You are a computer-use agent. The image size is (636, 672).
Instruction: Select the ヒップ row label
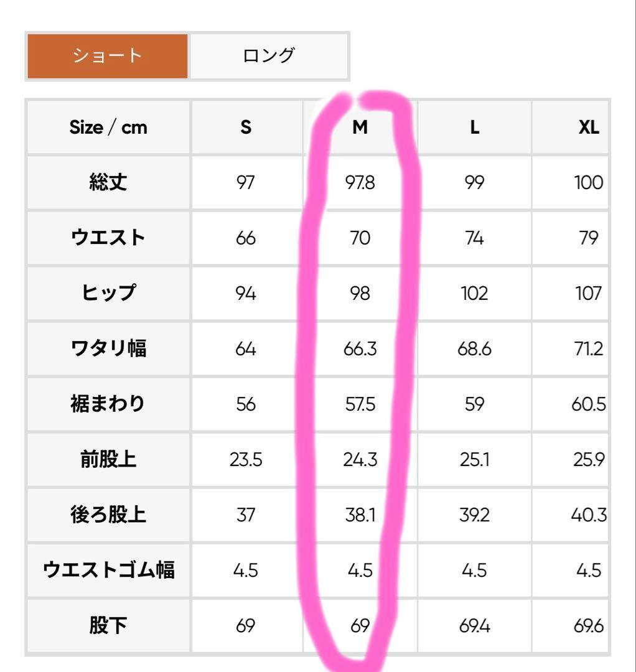107,293
